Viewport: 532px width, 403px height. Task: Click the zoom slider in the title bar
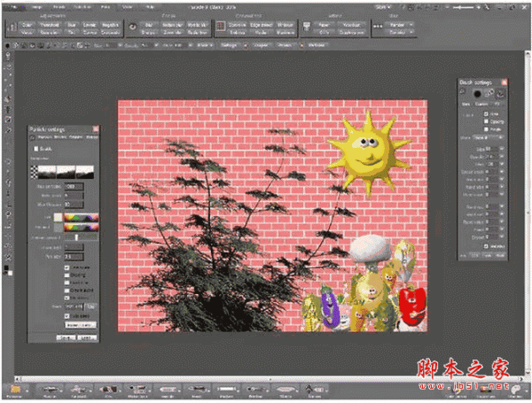pos(464,7)
